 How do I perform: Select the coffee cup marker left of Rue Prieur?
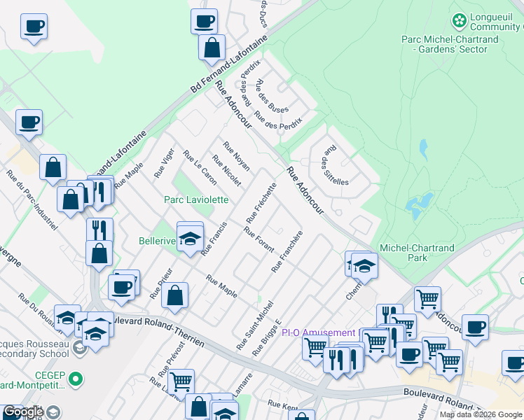pos(122,289)
